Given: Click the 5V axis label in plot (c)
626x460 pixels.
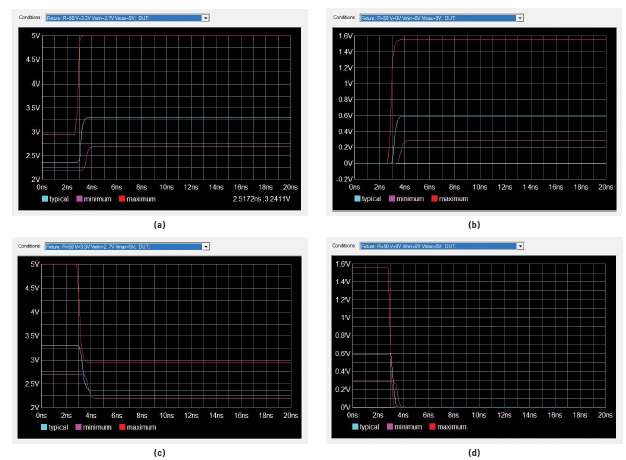Looking at the screenshot, I should point(33,264).
